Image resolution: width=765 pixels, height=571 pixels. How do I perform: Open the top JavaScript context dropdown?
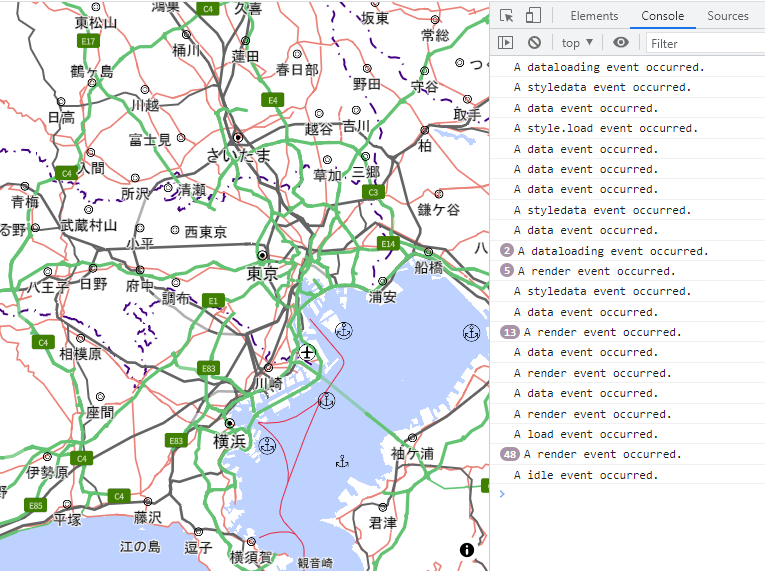(x=577, y=43)
